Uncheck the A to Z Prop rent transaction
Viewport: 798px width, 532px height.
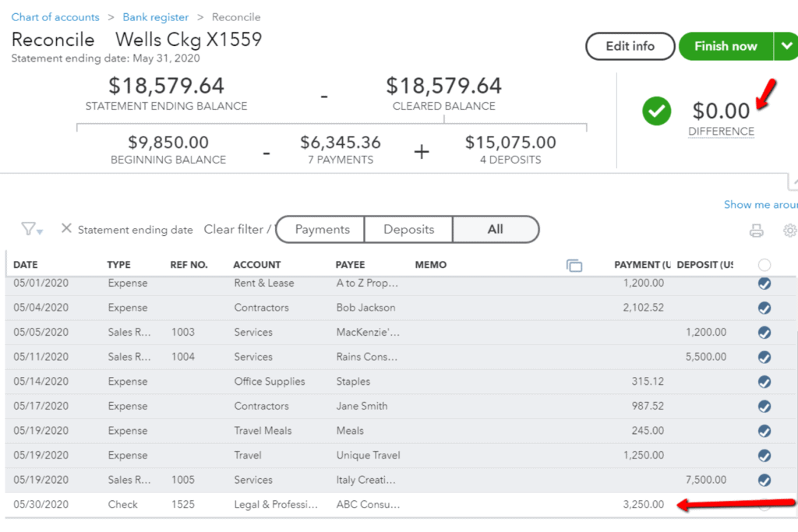tap(764, 284)
